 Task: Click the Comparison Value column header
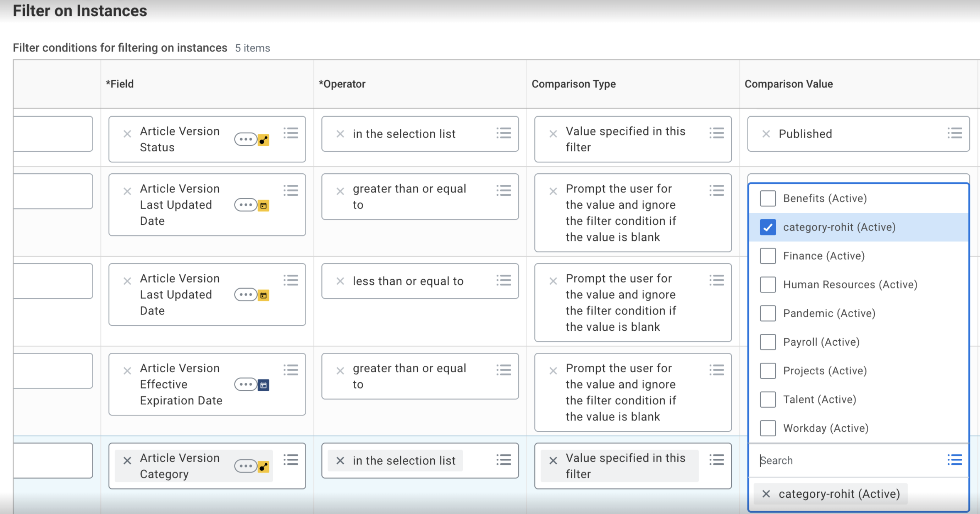click(x=788, y=84)
